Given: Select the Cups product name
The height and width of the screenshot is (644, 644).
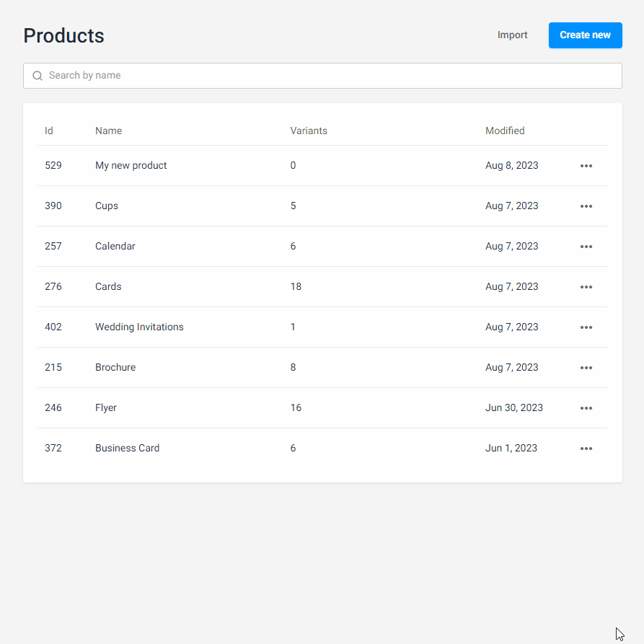Looking at the screenshot, I should coord(107,206).
